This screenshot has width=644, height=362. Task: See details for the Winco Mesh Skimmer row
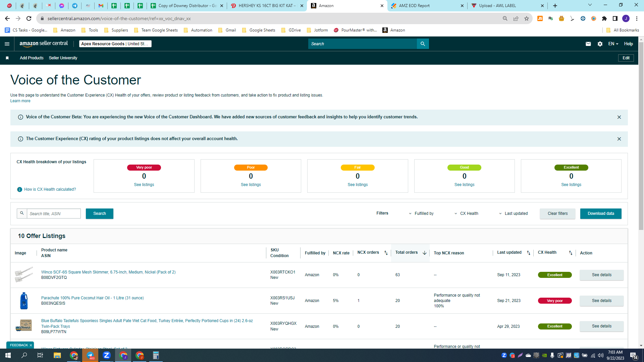[601, 275]
